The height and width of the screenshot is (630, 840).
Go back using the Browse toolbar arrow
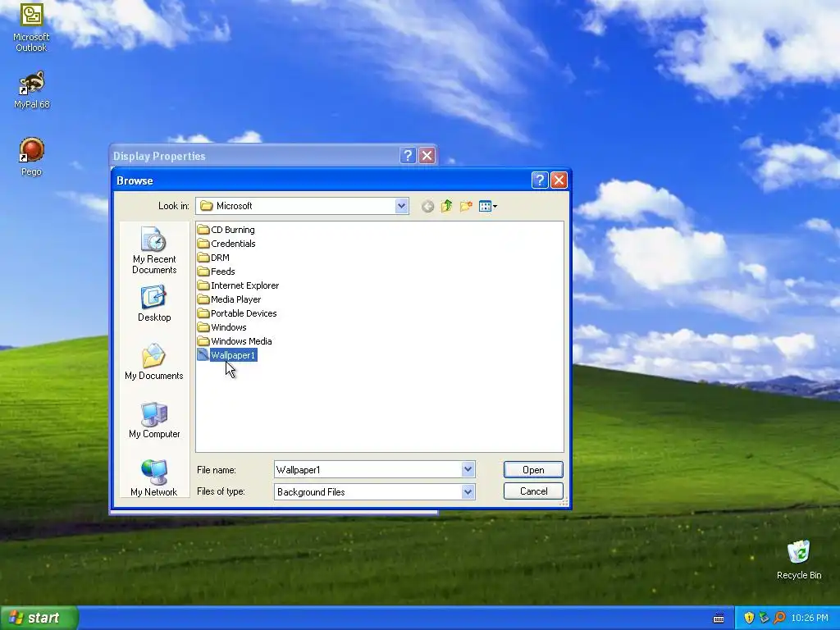coord(427,206)
